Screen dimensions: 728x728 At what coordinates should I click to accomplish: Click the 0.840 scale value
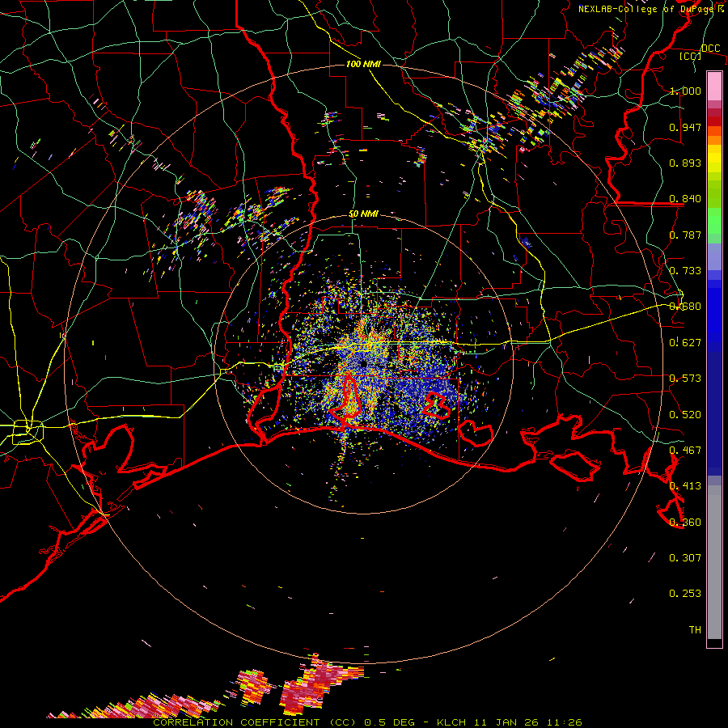point(685,199)
